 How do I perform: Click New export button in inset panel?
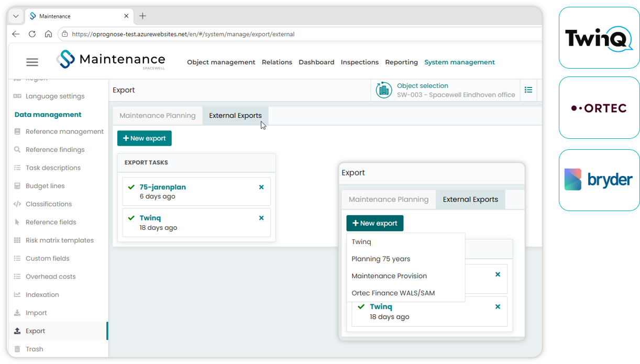pos(375,223)
